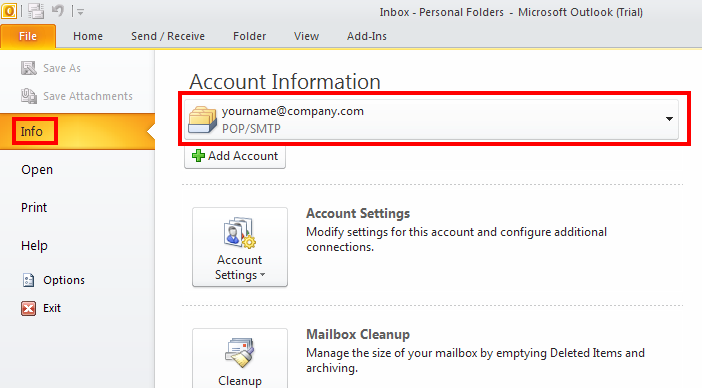Click the Outlook application icon in title bar
Image resolution: width=702 pixels, height=388 pixels.
(9, 11)
